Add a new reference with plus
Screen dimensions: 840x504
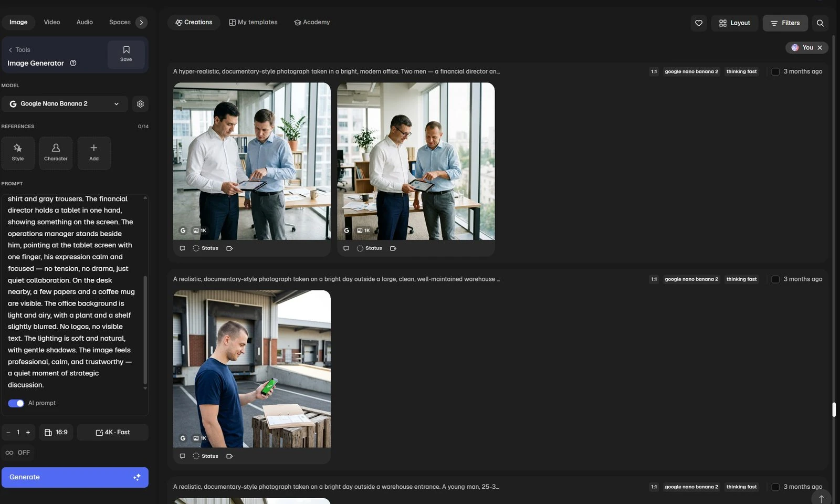click(x=94, y=153)
